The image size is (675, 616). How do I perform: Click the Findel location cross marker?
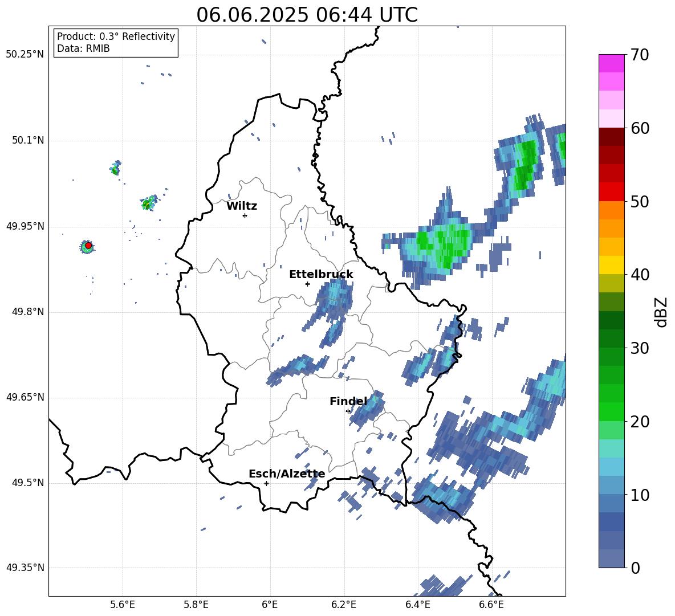pyautogui.click(x=348, y=411)
